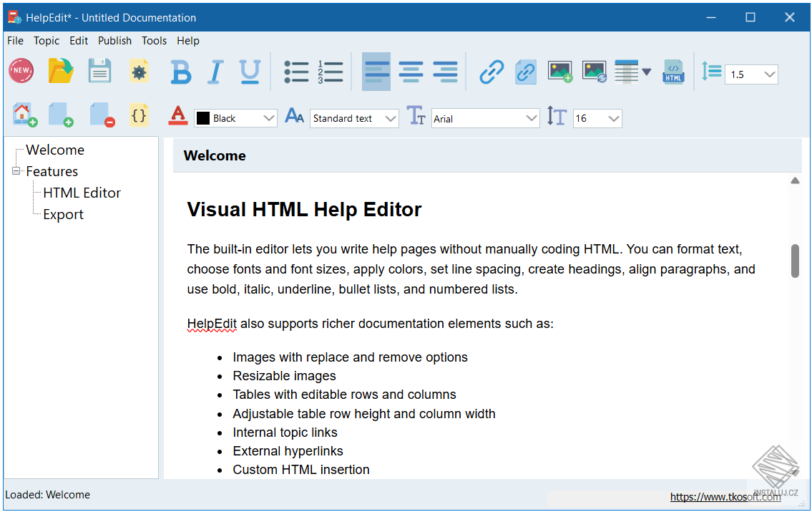Align paragraph left

(x=376, y=72)
